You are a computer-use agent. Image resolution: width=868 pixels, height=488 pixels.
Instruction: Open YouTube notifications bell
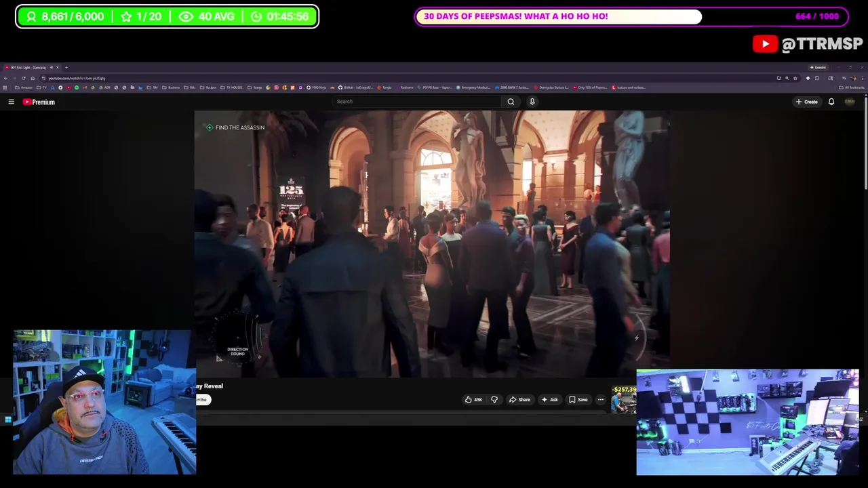831,102
